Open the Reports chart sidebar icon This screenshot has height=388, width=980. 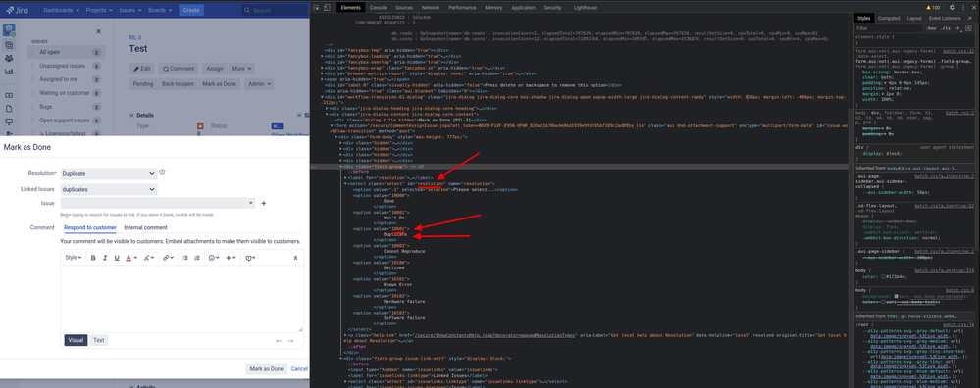pos(9,72)
